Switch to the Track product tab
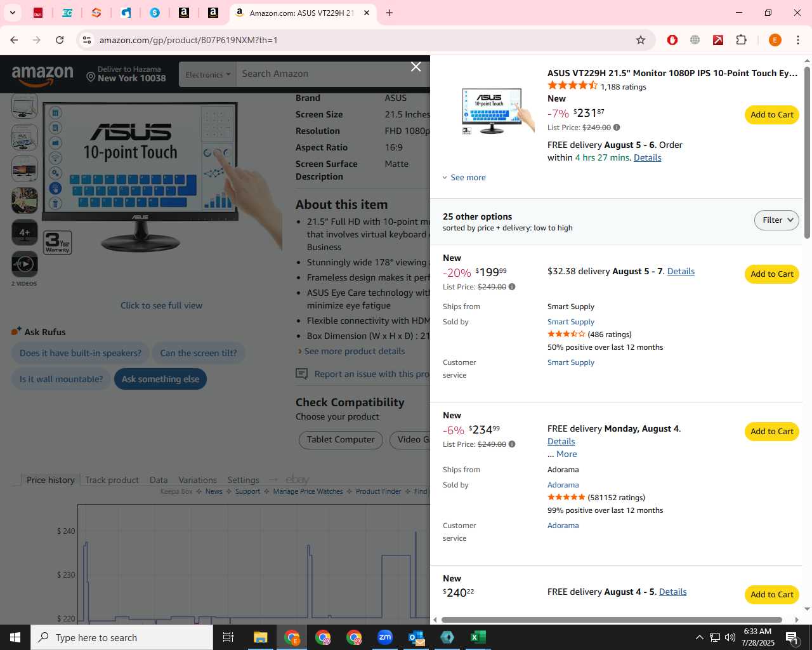 (x=112, y=480)
